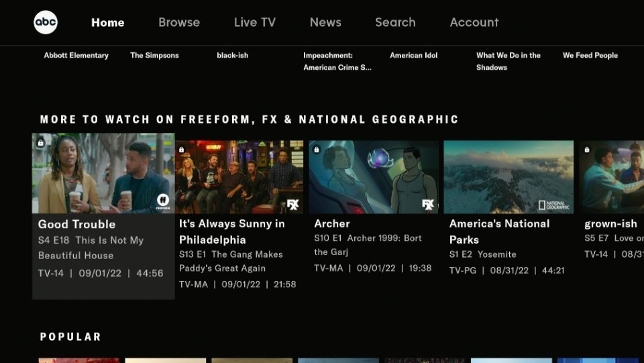Click 'This Is Not My Beautiful House' text
This screenshot has height=363, width=644.
click(x=91, y=248)
